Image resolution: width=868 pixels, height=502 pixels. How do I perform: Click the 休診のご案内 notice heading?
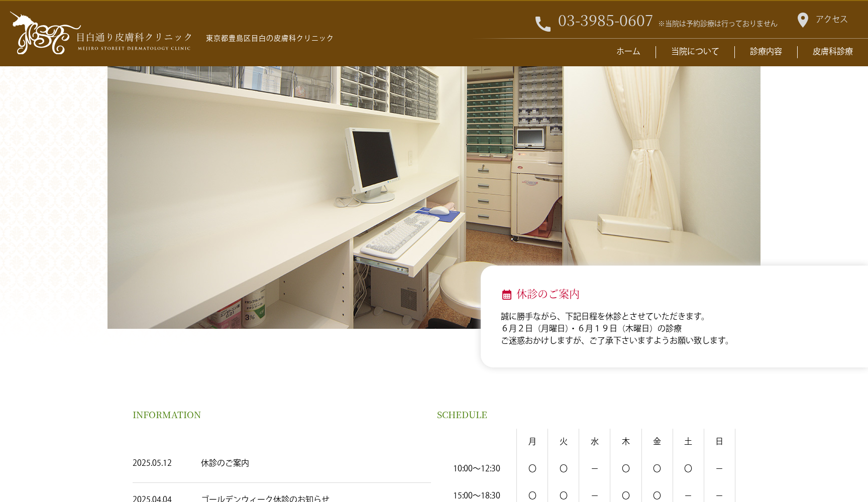[548, 294]
